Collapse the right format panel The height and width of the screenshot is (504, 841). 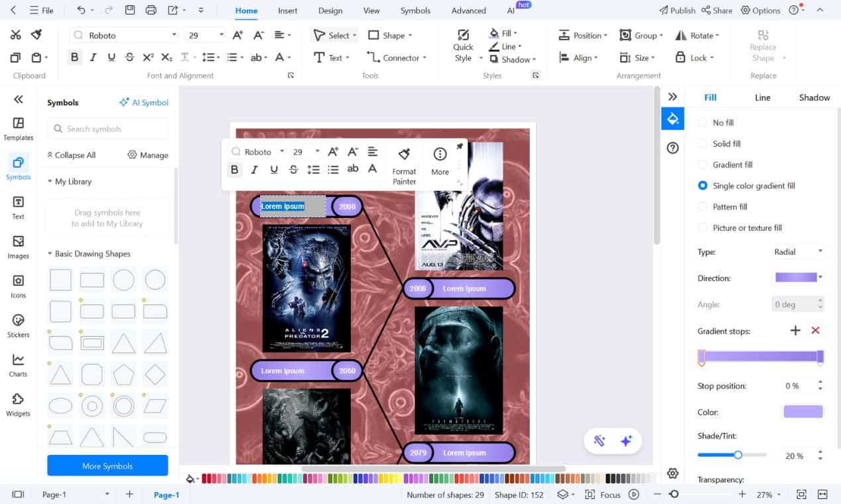click(673, 97)
